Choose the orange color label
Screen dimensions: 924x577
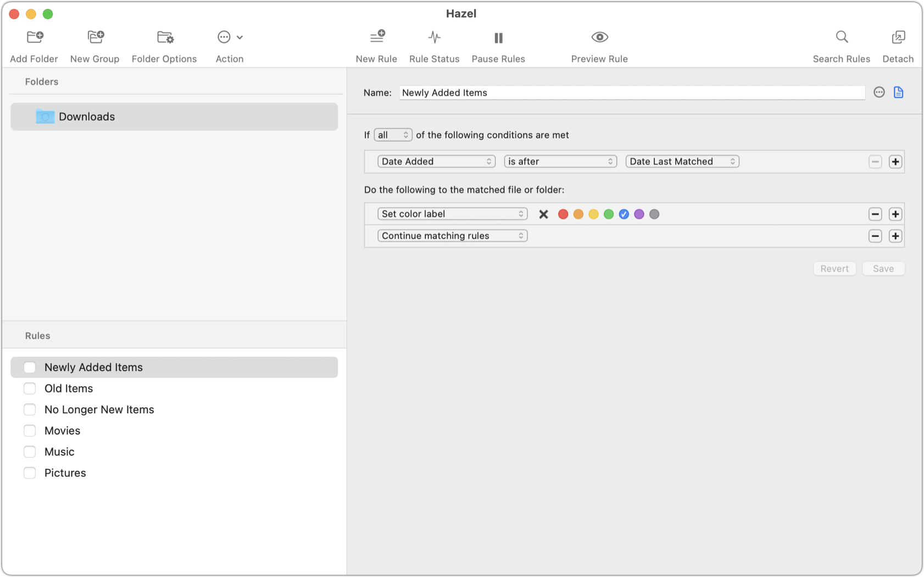pyautogui.click(x=578, y=214)
